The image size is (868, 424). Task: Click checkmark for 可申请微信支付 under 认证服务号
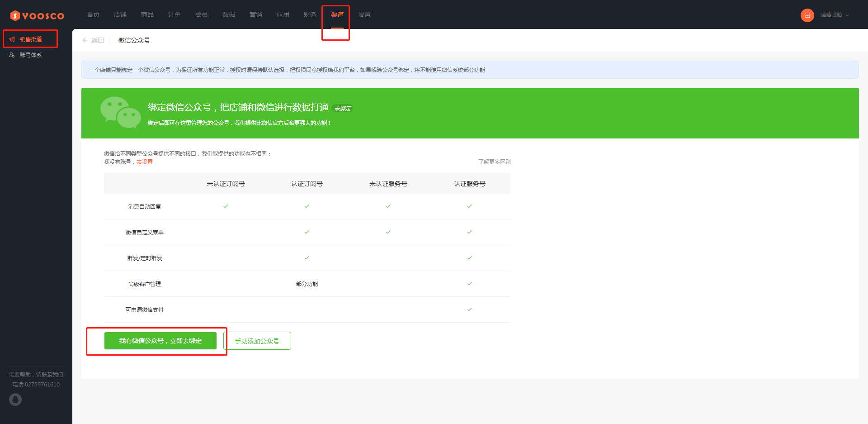pyautogui.click(x=470, y=310)
